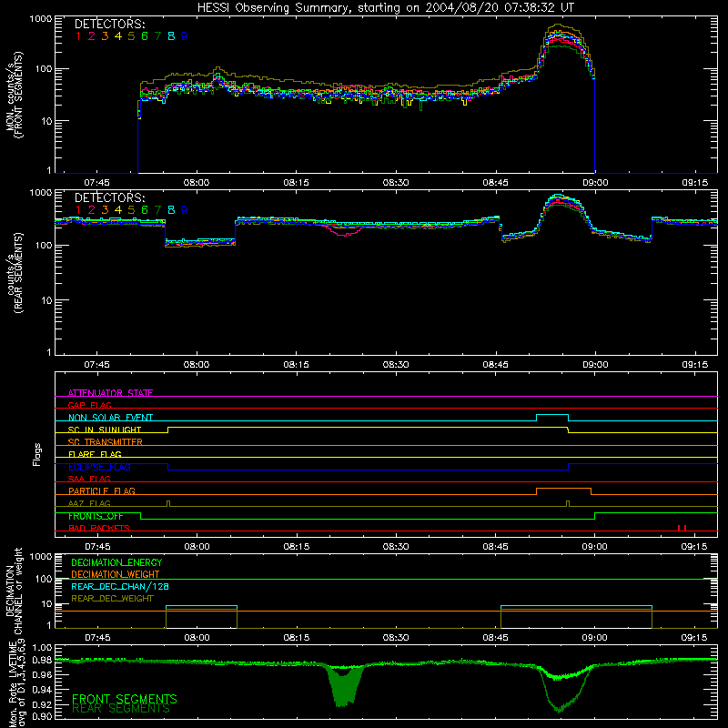The image size is (728, 728).
Task: Select the FRONTS_OFF flag label
Action: click(96, 516)
